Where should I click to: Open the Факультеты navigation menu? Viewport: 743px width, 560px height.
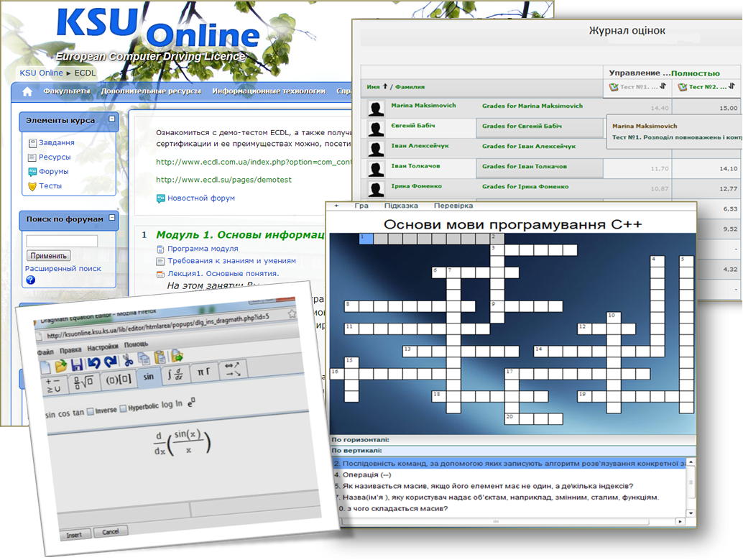pos(67,91)
